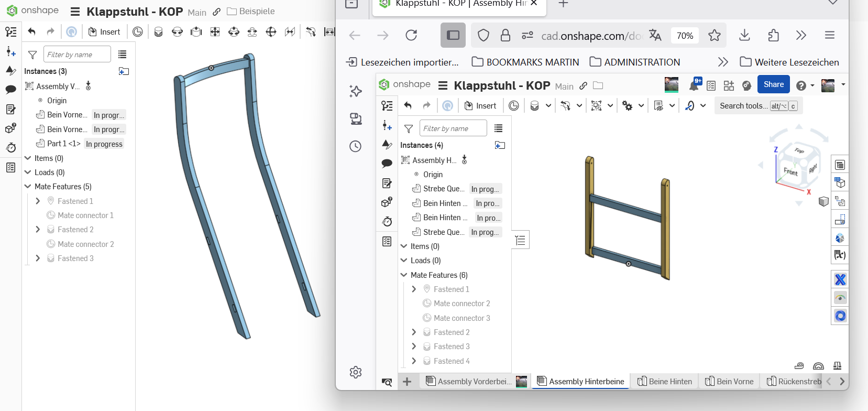Click the measure tape icon at bottom right

coord(799,365)
